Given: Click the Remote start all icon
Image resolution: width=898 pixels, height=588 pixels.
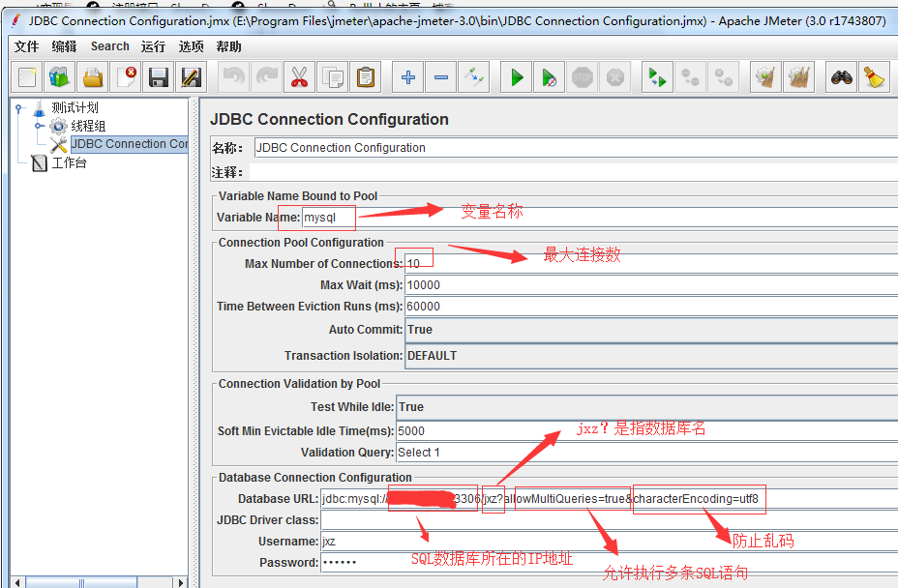Looking at the screenshot, I should point(657,77).
